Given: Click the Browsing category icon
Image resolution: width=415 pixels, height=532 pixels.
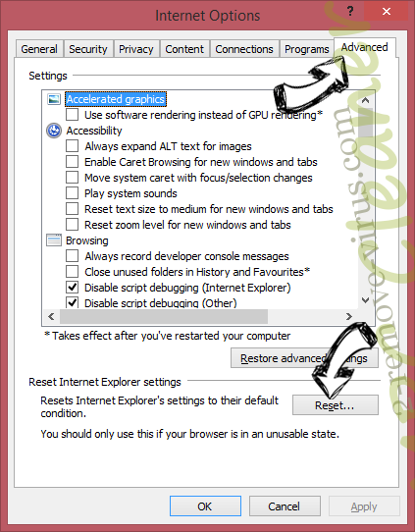Looking at the screenshot, I should pos(54,240).
